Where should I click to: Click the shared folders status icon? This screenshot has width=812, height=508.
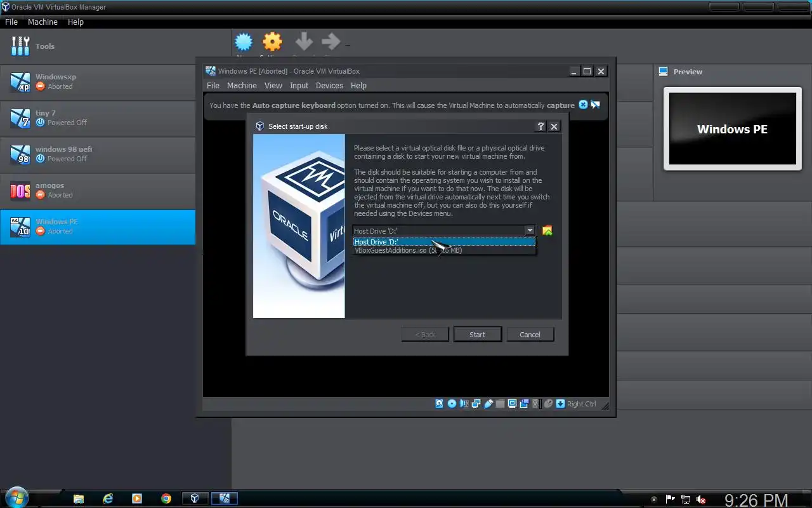(x=500, y=403)
